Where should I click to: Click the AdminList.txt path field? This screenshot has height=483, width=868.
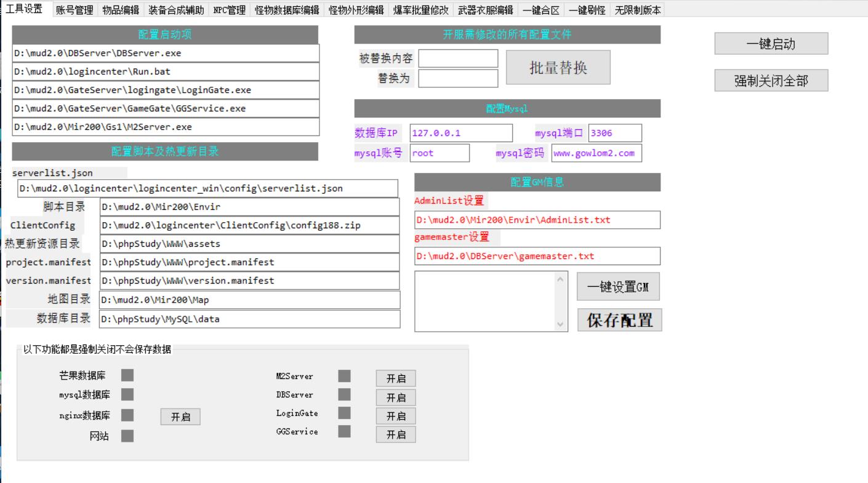(537, 220)
